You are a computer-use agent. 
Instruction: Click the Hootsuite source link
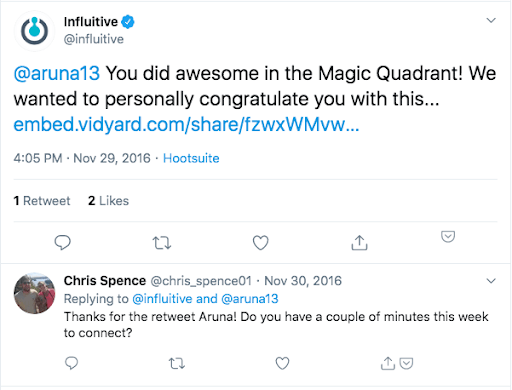pos(191,158)
